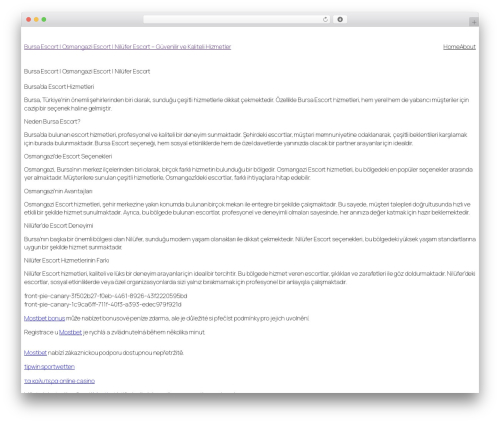Click the round extension icon beside address bar
500x423 pixels.
tap(340, 19)
